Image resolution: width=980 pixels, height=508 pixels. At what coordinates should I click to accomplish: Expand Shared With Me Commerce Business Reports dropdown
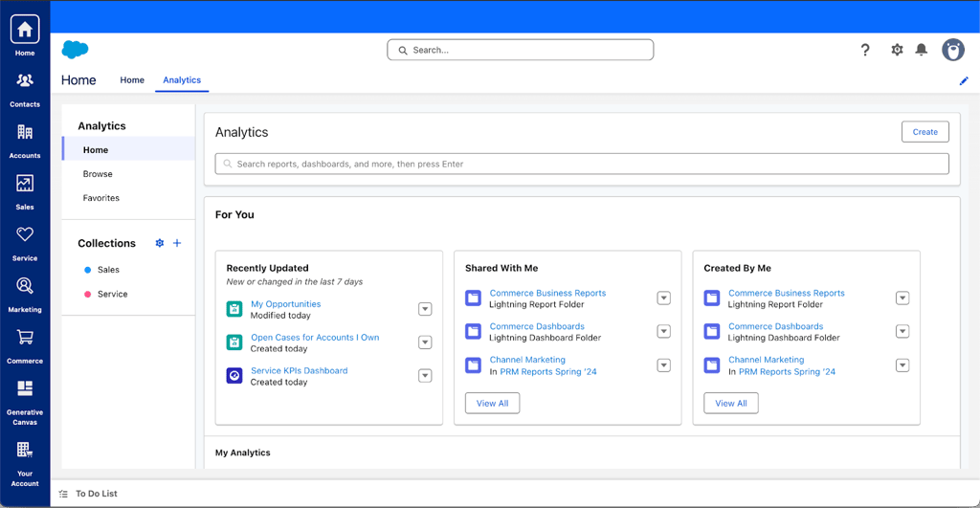pos(664,298)
